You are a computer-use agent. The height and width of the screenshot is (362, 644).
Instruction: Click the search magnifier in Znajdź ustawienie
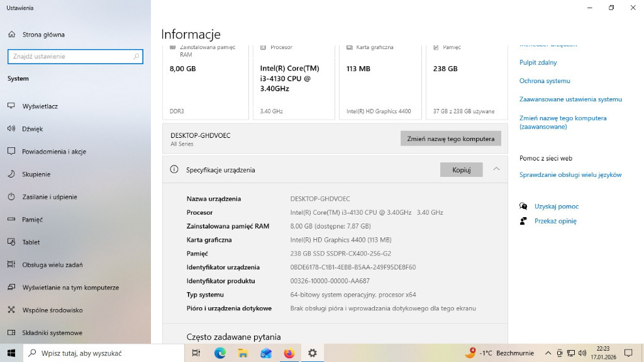[x=136, y=57]
